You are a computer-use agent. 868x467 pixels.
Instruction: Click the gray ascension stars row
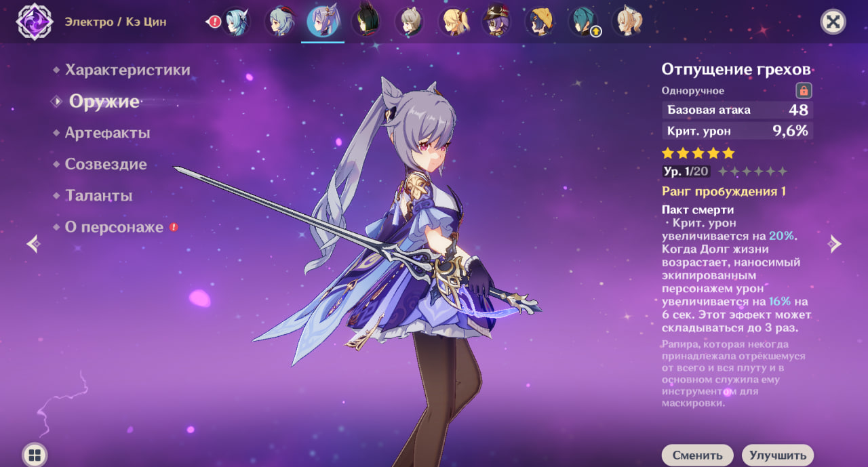pyautogui.click(x=753, y=171)
